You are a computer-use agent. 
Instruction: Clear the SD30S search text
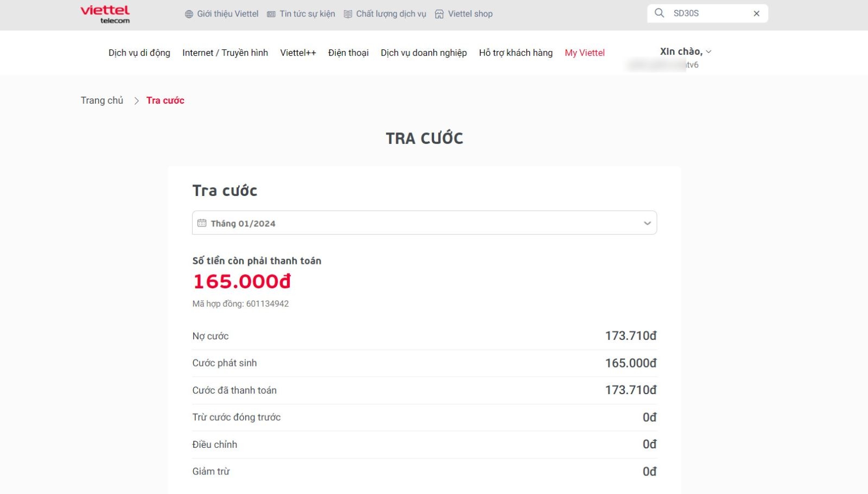pos(756,14)
